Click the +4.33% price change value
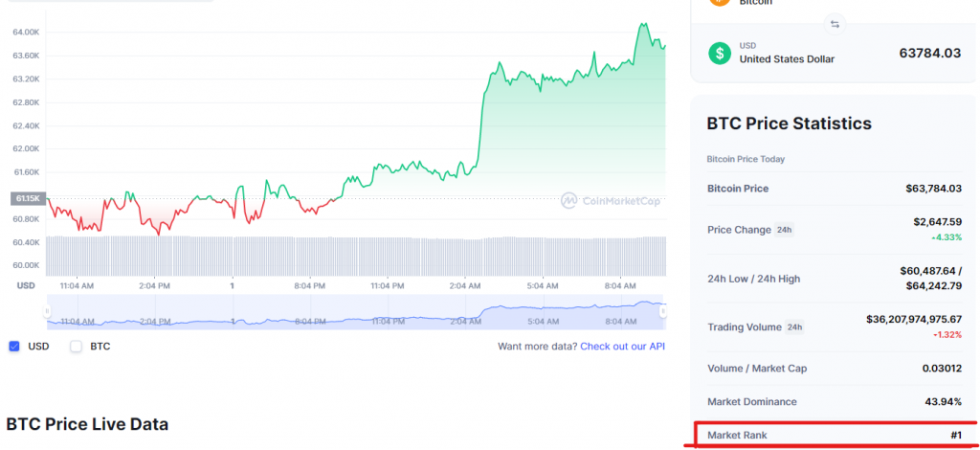The height and width of the screenshot is (450, 980). [947, 236]
